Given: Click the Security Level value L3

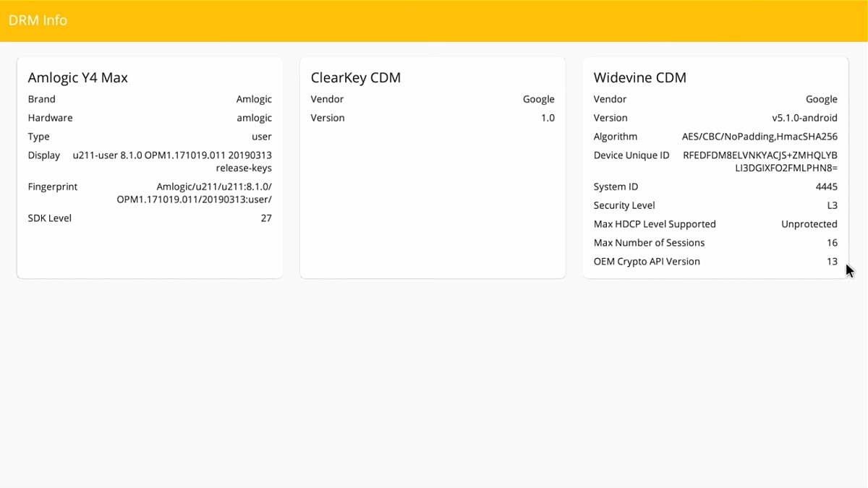Looking at the screenshot, I should coord(832,205).
